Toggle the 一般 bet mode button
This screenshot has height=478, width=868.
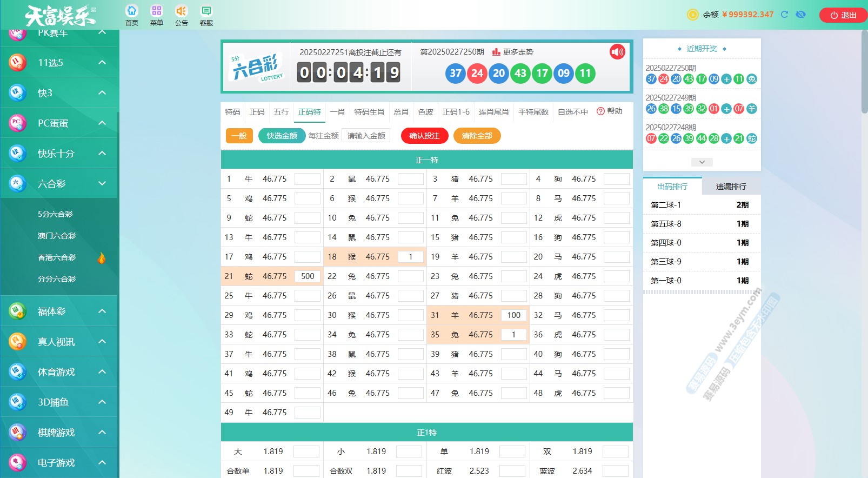[x=239, y=136]
